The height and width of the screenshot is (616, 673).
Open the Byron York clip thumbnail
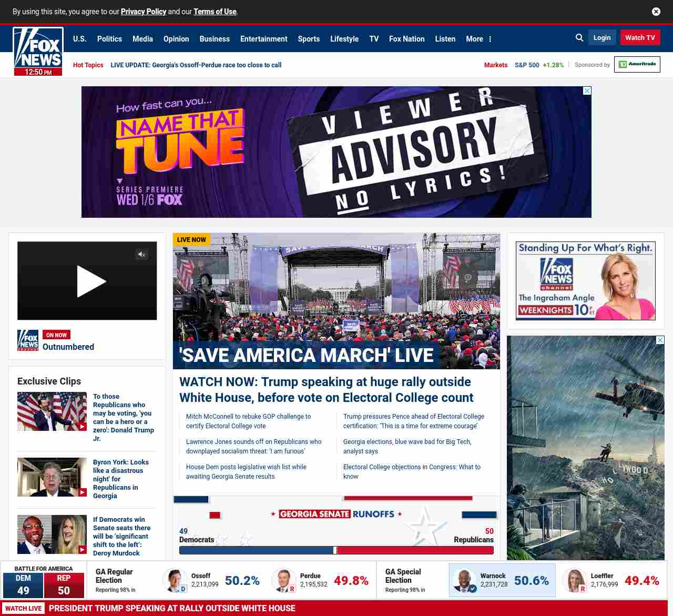point(52,477)
